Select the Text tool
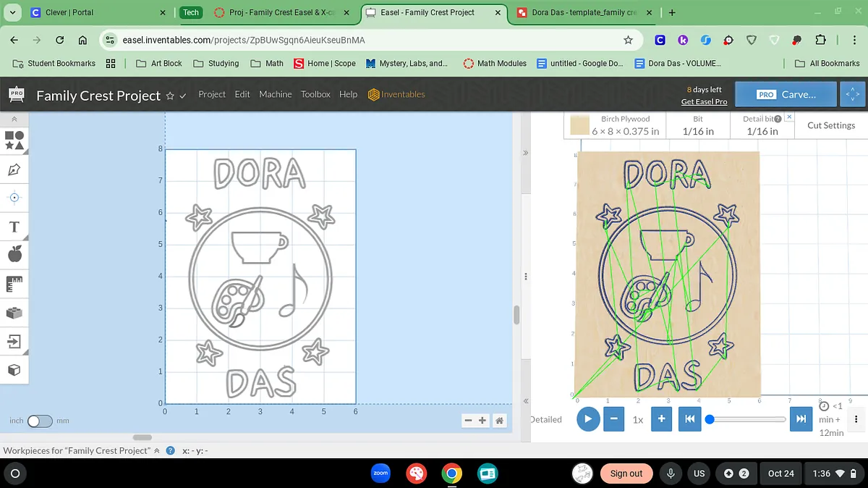Screen dimensions: 868x488 click(x=14, y=227)
